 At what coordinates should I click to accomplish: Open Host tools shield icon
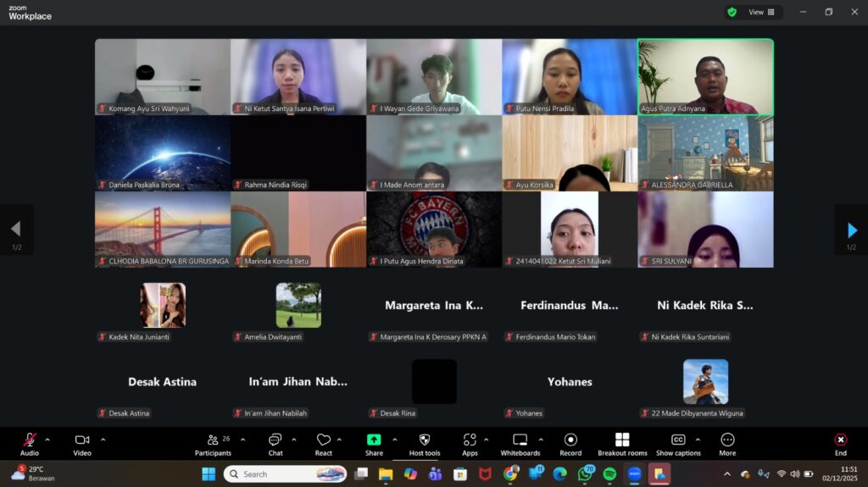[x=425, y=444]
